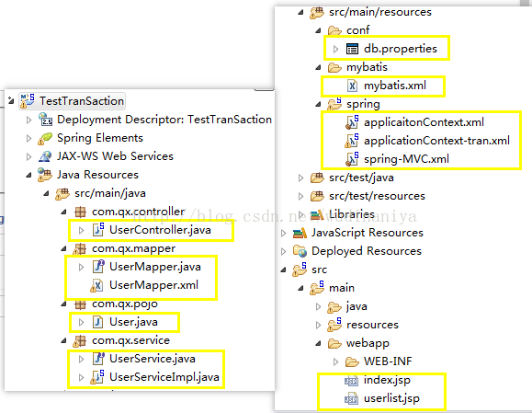Click the JAX-WS Web Services icon

point(45,156)
